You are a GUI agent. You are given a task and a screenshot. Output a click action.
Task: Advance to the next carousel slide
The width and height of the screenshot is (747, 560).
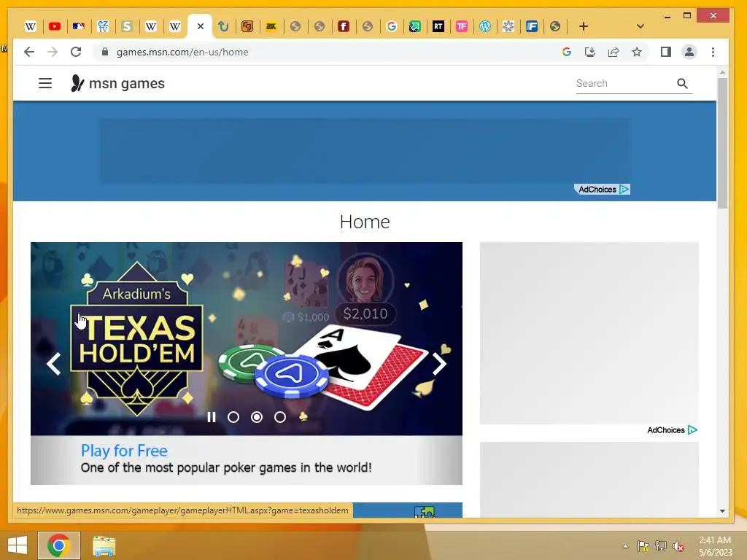point(438,365)
